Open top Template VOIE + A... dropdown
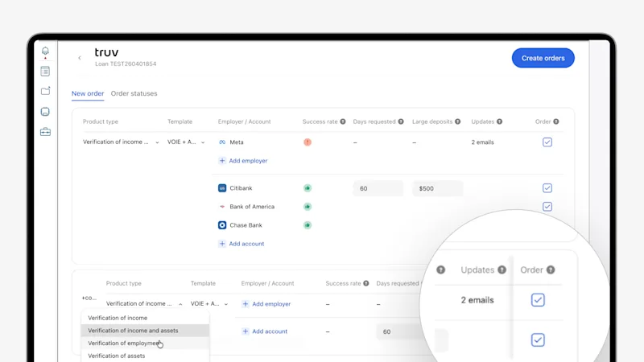Screen dimensions: 644x362 (x=186, y=142)
